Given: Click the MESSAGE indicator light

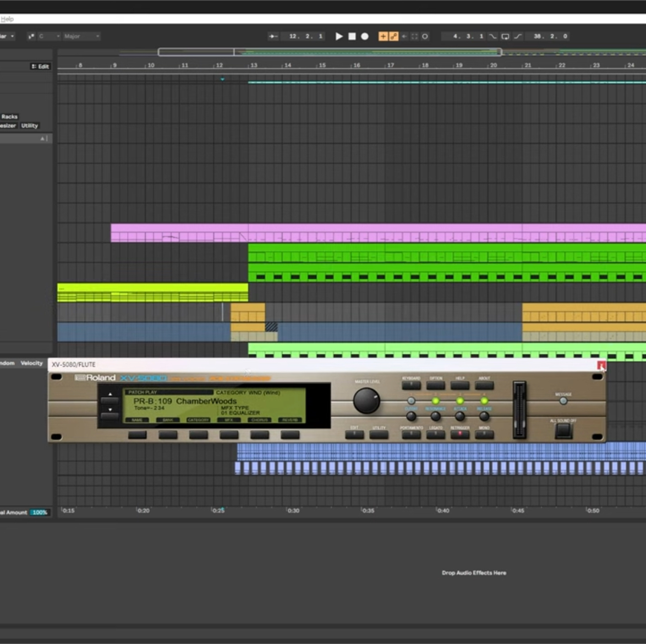Looking at the screenshot, I should [563, 401].
